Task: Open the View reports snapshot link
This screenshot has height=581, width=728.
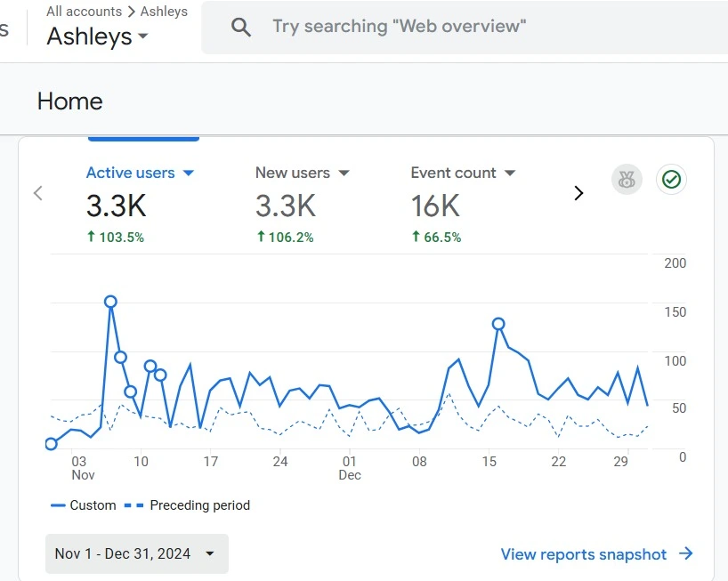Action: [x=584, y=554]
